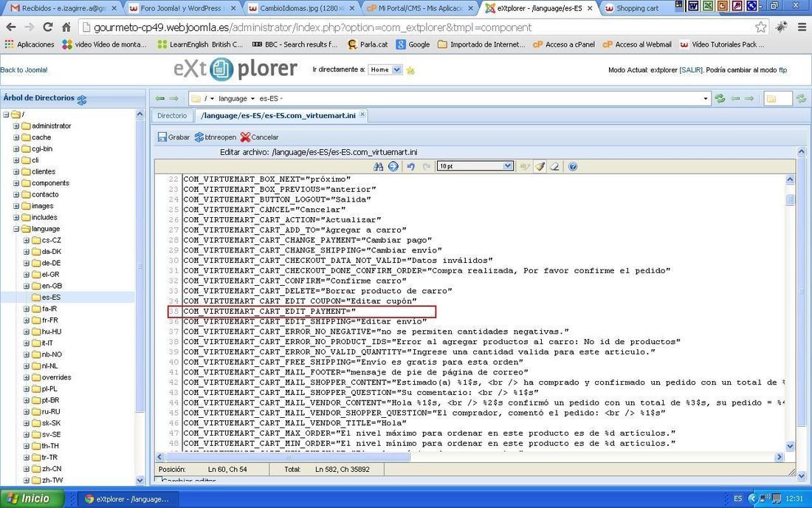Save file with the Grabar button

click(174, 137)
